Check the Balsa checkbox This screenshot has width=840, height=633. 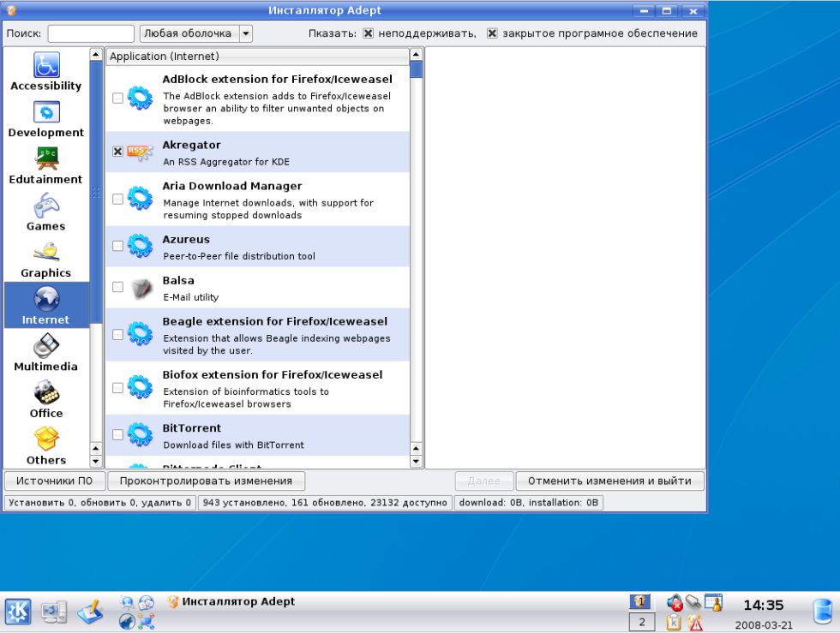(x=118, y=287)
